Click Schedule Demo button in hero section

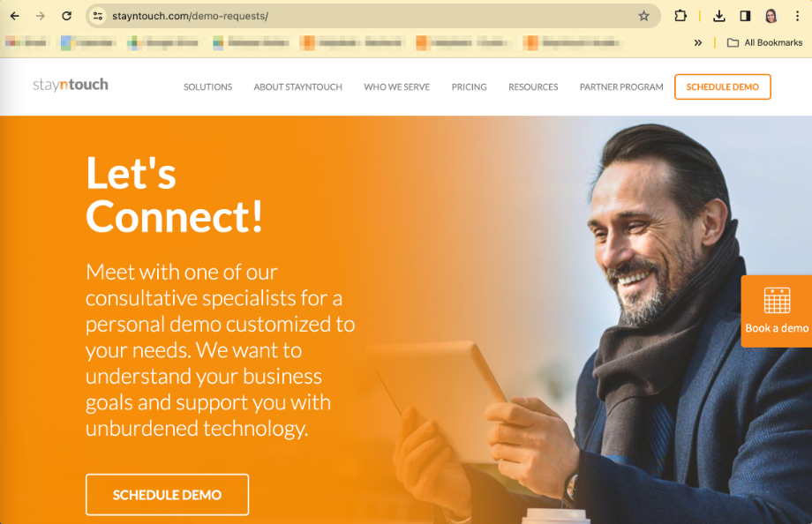(168, 495)
